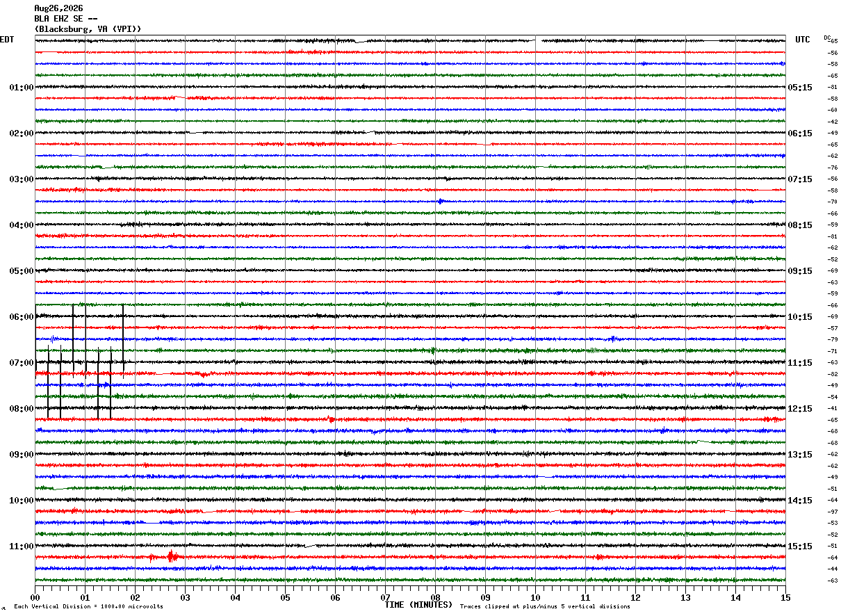This screenshot has height=616, width=841.
Task: Click the 00 minute tick label
Action: coord(35,597)
